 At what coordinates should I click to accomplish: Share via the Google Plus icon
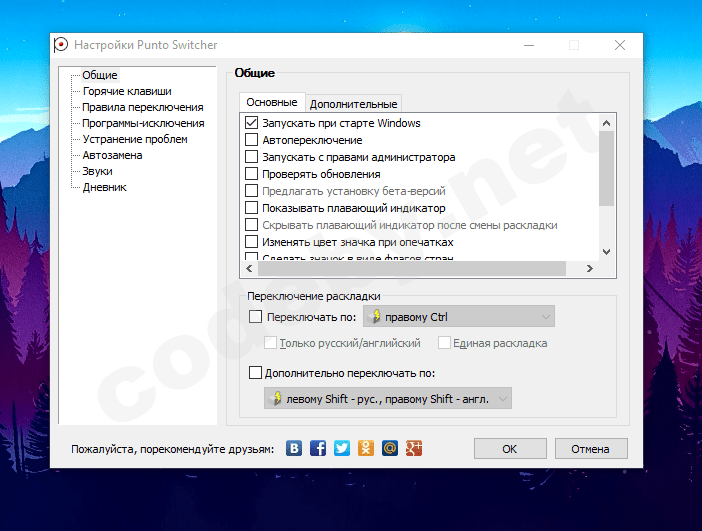pyautogui.click(x=414, y=448)
